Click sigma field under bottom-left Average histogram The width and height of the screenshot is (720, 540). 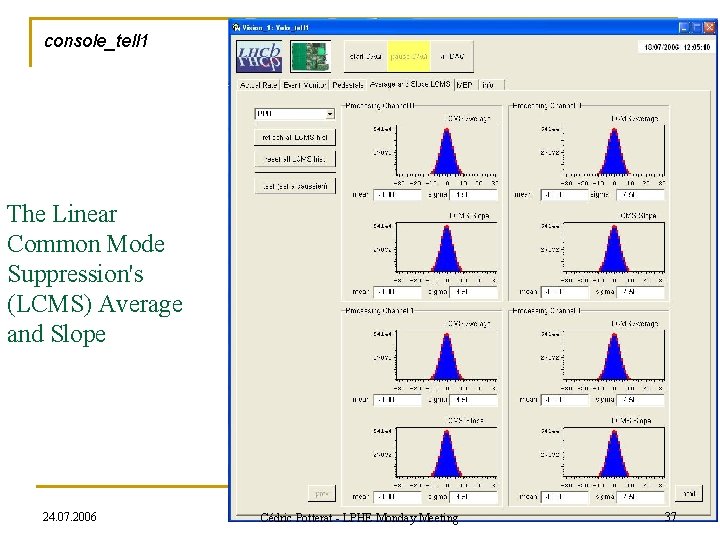pos(473,399)
